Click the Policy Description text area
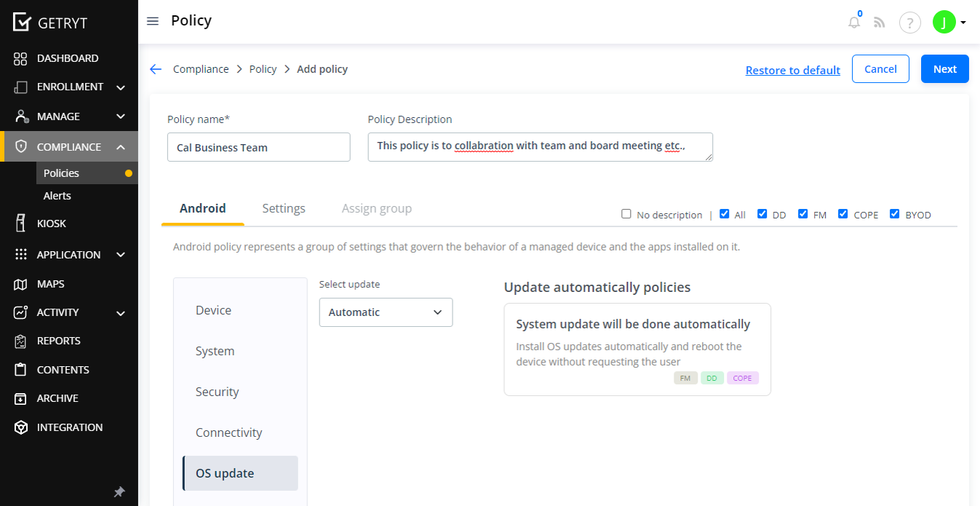Screen dimensions: 980x506 541,147
